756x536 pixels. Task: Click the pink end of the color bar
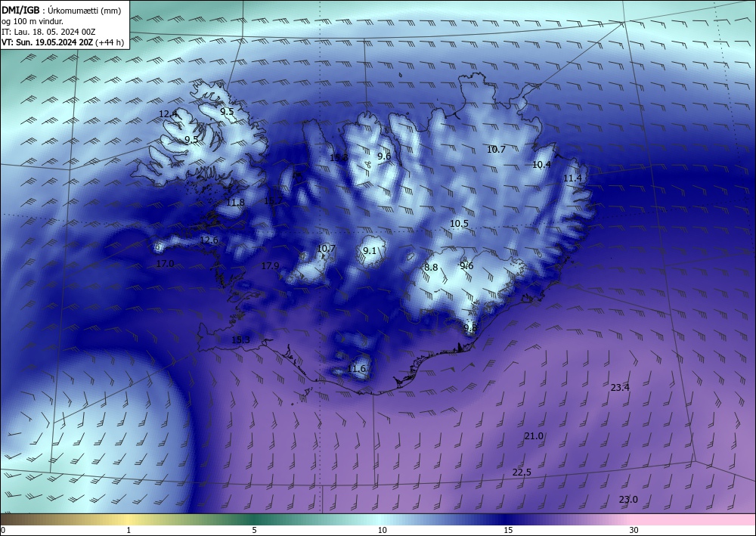pyautogui.click(x=694, y=519)
